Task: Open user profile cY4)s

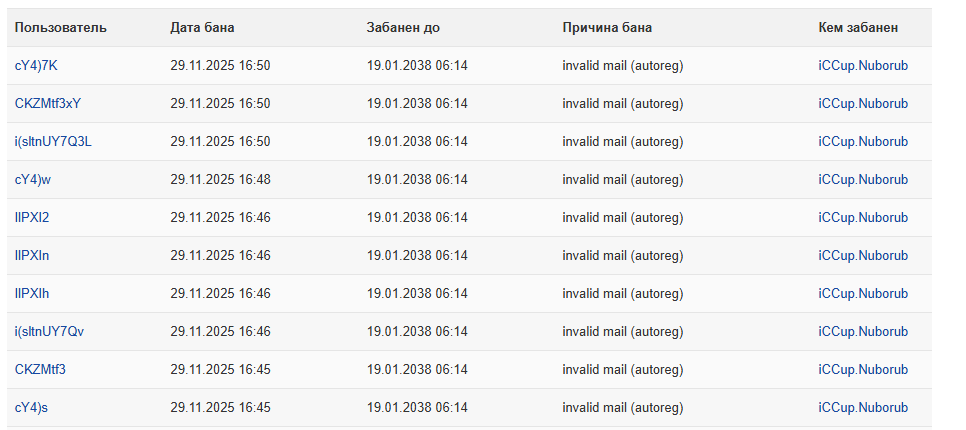Action: tap(32, 408)
